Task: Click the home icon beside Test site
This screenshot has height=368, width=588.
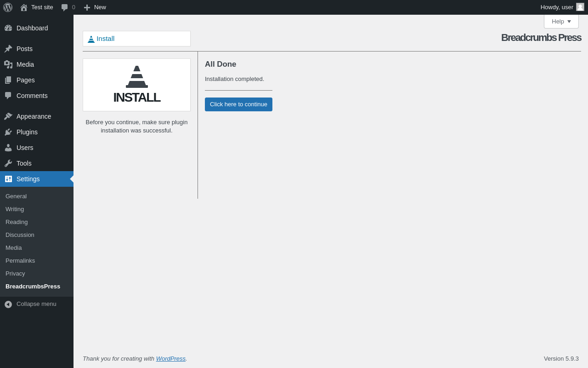Action: pos(24,7)
